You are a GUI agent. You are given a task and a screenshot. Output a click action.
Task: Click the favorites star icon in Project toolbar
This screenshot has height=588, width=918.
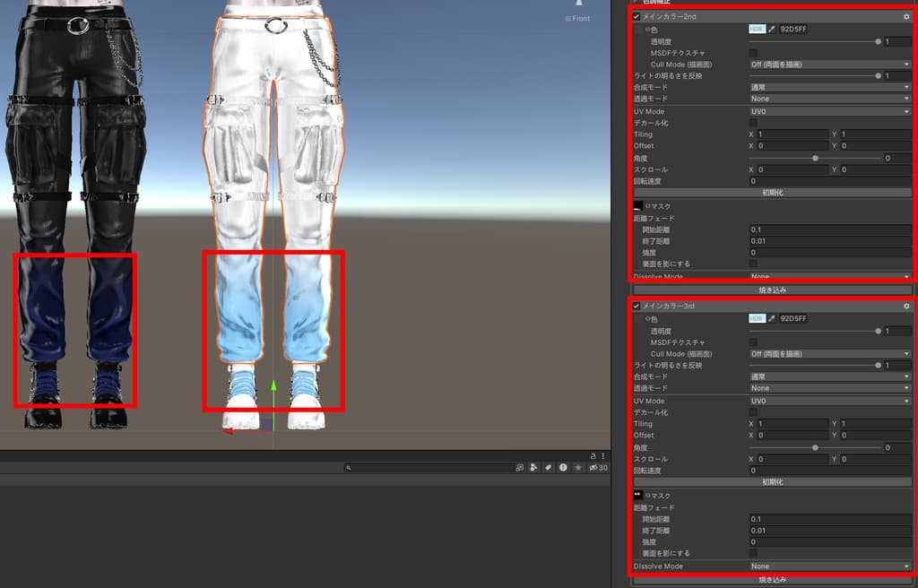pyautogui.click(x=578, y=467)
